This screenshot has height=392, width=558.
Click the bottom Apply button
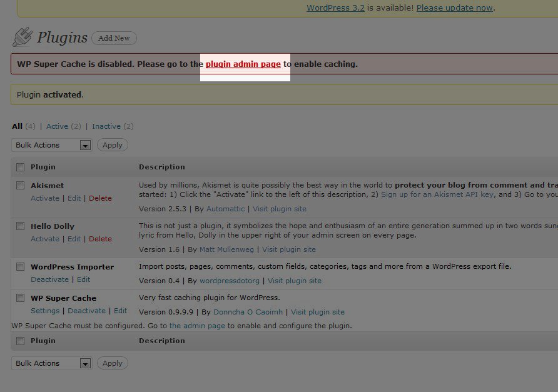click(113, 363)
